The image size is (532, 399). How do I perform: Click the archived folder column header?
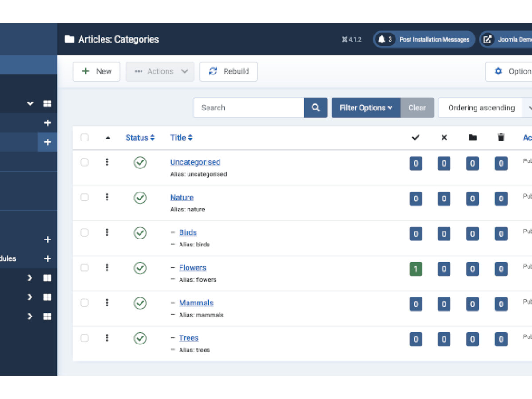473,137
